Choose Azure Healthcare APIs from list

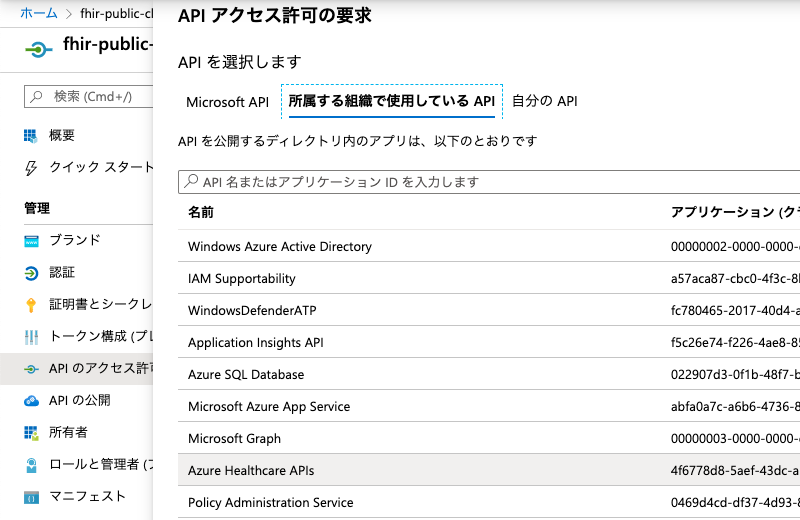click(489, 470)
